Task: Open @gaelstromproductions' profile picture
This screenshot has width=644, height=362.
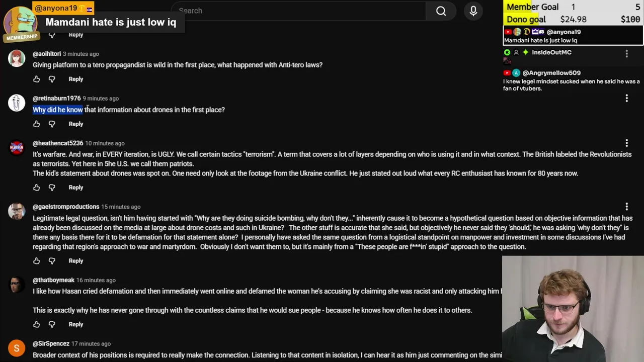Action: [17, 211]
